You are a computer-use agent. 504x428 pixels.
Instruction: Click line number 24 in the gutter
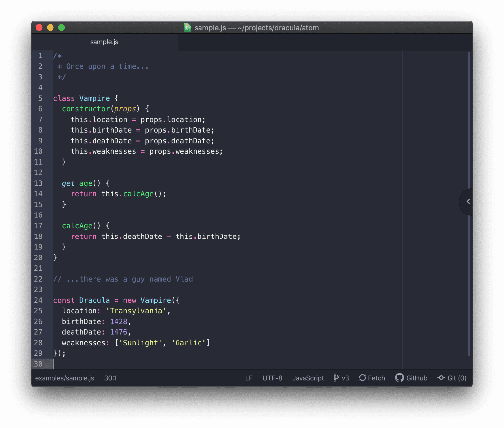(x=38, y=300)
